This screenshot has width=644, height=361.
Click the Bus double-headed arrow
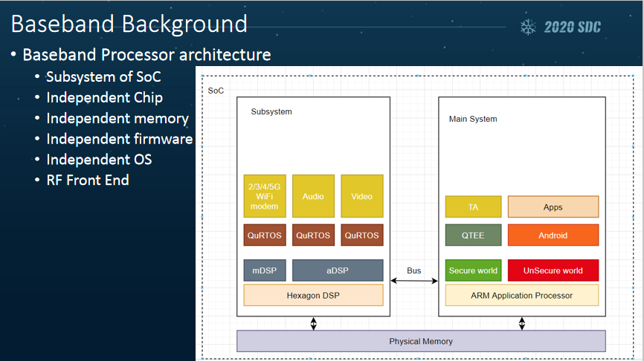414,282
